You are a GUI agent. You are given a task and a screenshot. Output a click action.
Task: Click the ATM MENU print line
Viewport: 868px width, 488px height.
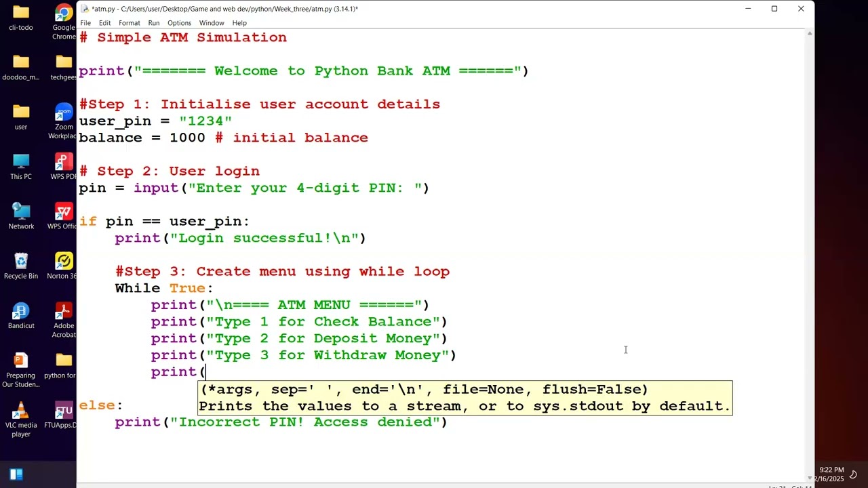pyautogui.click(x=290, y=305)
